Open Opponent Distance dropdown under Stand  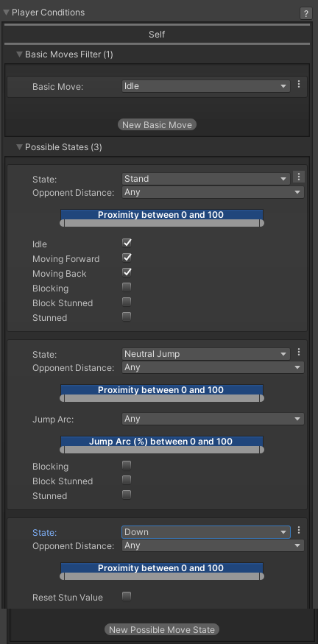(213, 192)
